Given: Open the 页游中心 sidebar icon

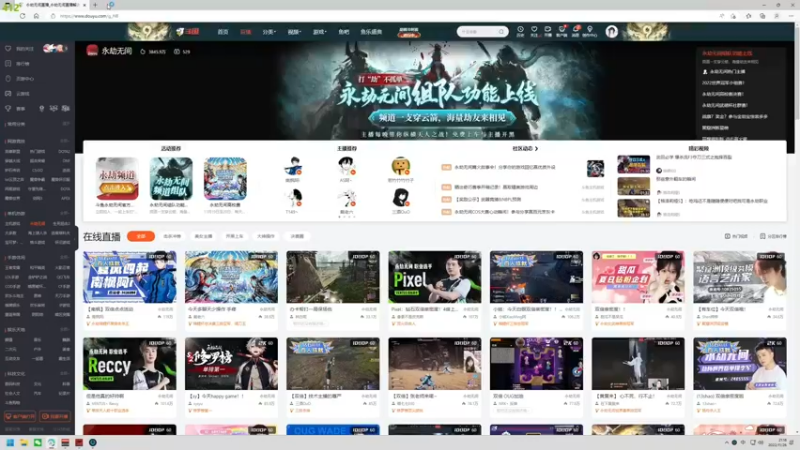Looking at the screenshot, I should 8,79.
